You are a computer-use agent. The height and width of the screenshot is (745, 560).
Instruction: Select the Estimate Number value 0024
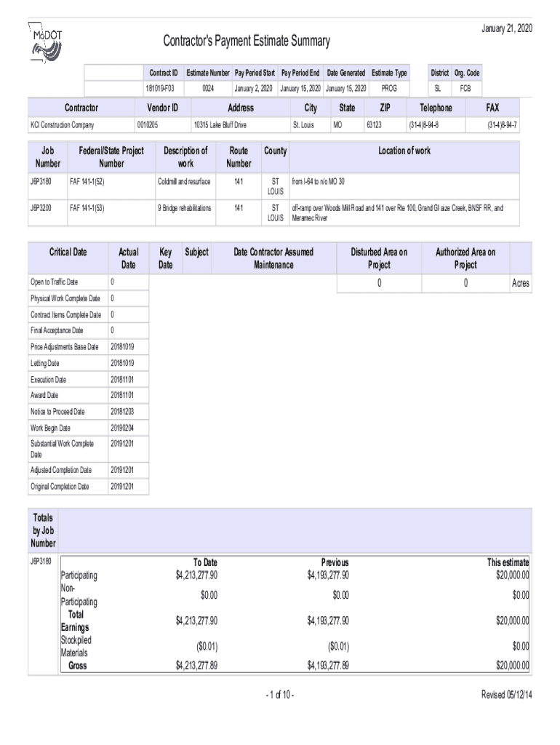(x=208, y=88)
